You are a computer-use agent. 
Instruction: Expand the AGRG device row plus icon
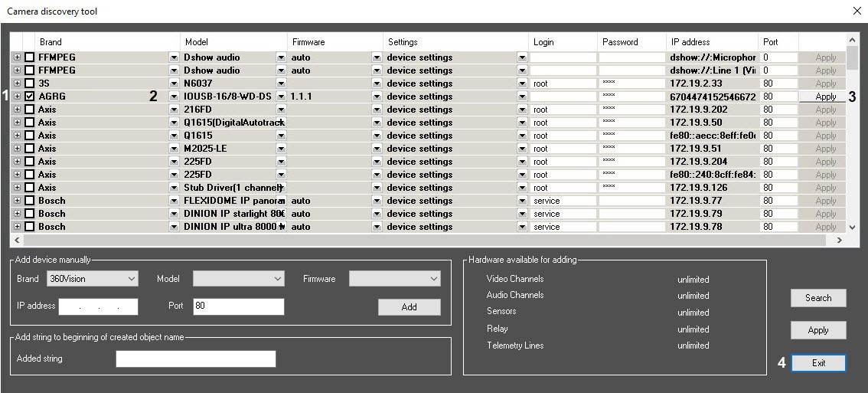click(17, 97)
